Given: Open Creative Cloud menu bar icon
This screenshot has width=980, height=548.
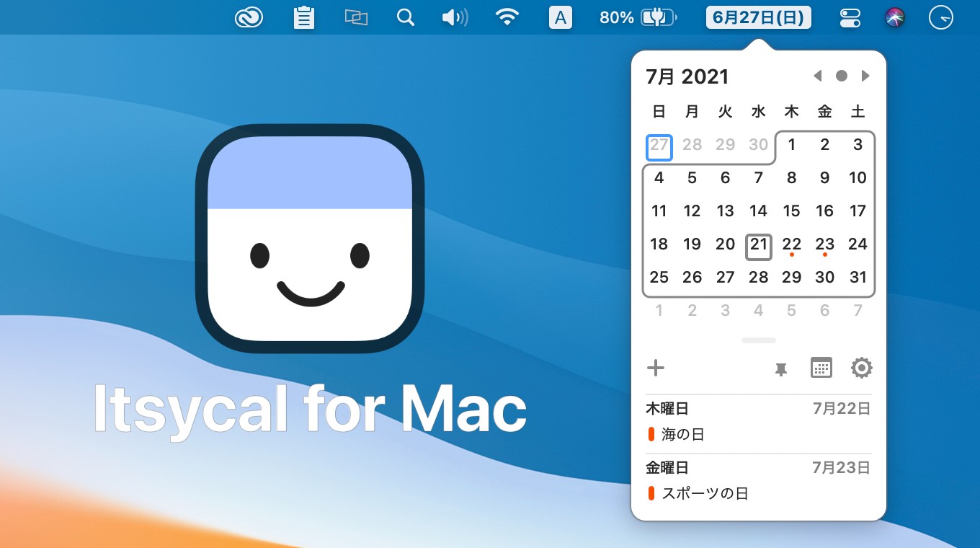Looking at the screenshot, I should point(249,17).
